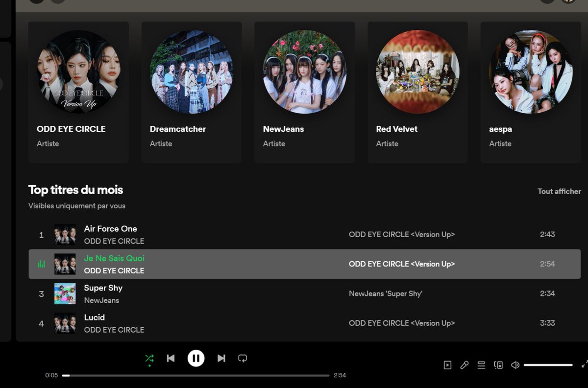Image resolution: width=588 pixels, height=388 pixels.
Task: Open ODD EYE CIRCLE artist link under Air Force One
Action: 114,241
